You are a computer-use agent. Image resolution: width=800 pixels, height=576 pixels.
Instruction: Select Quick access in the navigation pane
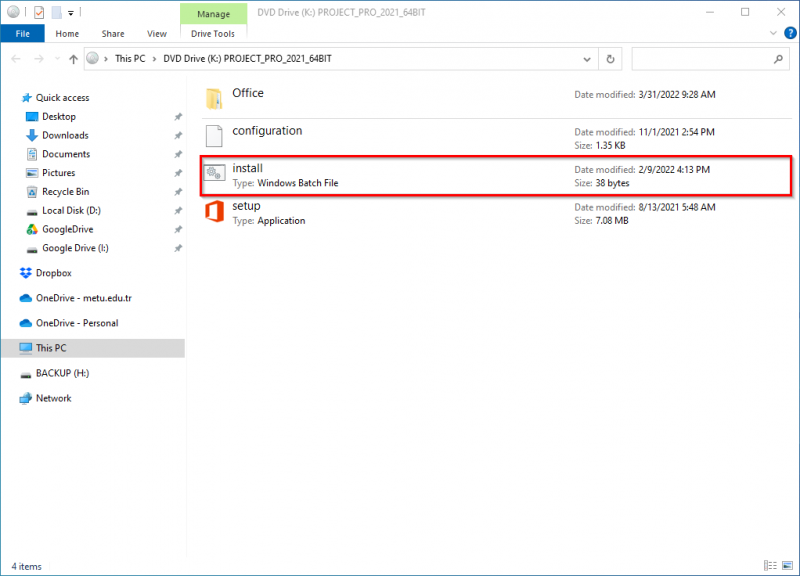(x=62, y=97)
